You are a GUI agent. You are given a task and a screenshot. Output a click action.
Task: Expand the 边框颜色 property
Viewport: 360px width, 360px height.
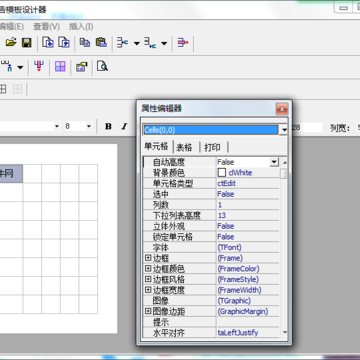tap(148, 268)
